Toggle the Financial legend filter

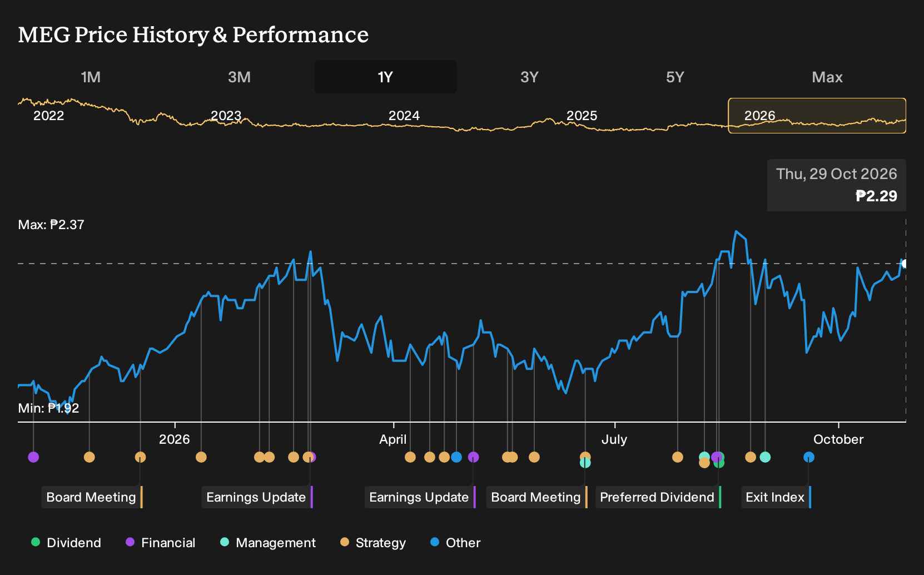click(x=161, y=543)
